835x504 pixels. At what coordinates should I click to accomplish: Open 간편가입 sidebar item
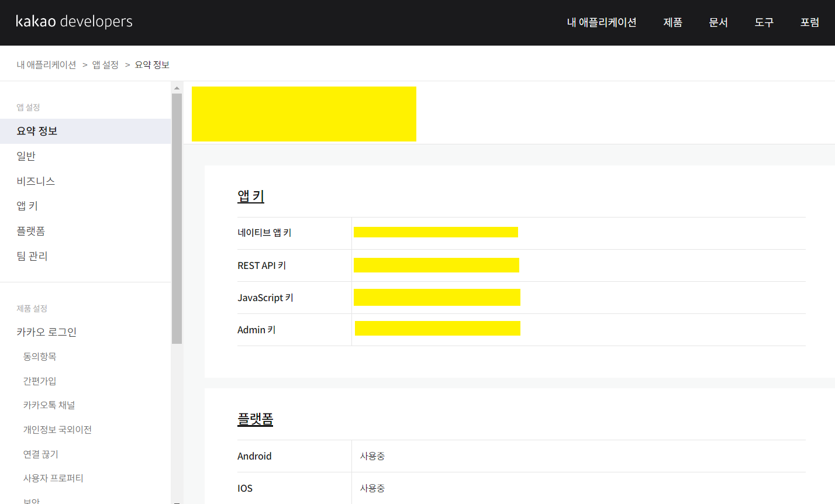[40, 381]
